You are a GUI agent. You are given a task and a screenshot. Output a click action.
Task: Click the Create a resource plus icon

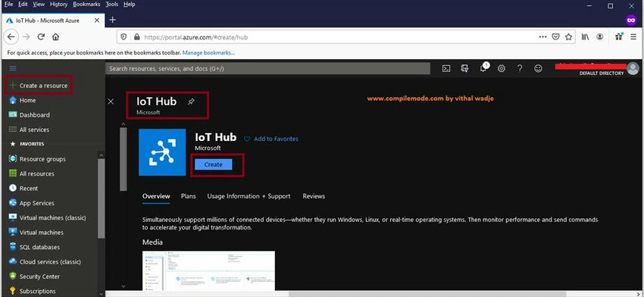click(x=13, y=86)
